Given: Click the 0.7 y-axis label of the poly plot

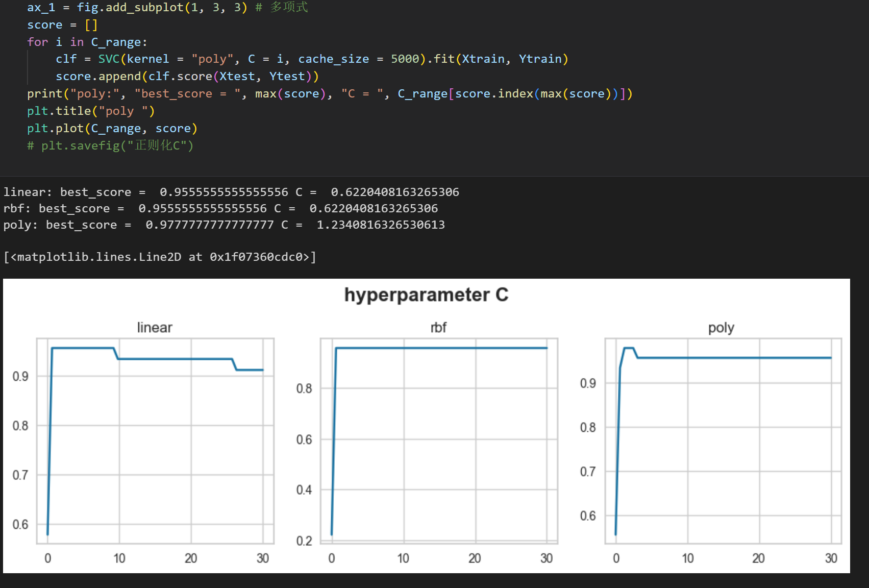Looking at the screenshot, I should point(588,472).
